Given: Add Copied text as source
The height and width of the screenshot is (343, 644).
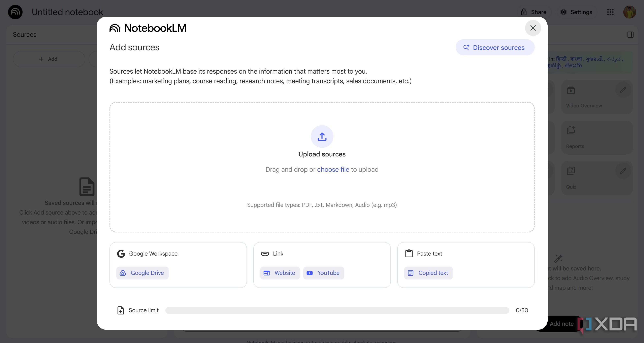Looking at the screenshot, I should tap(428, 273).
